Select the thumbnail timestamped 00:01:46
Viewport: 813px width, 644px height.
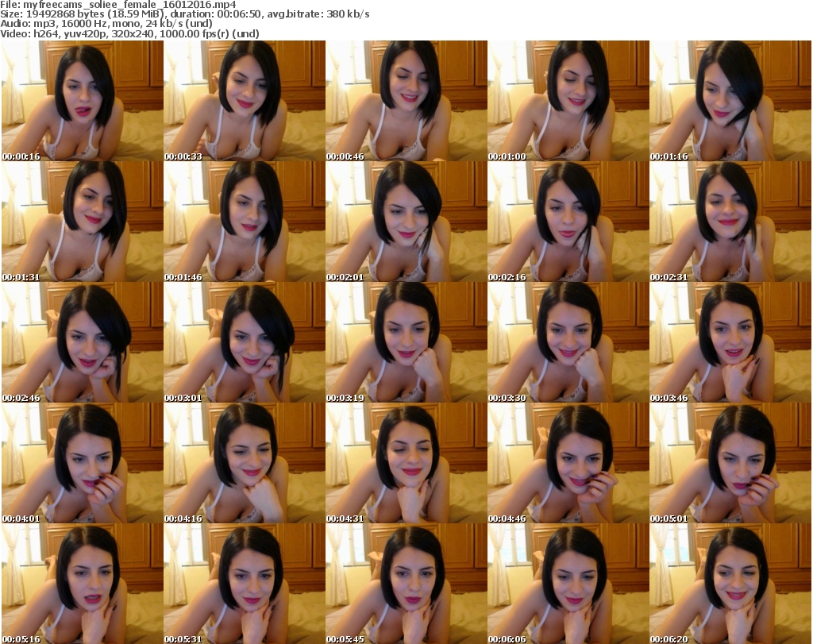coord(245,222)
